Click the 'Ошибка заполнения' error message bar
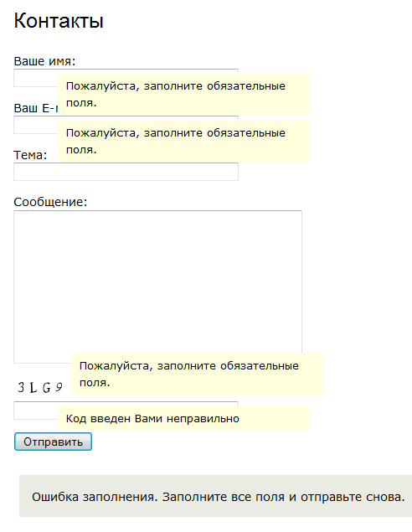The image size is (412, 532). (216, 496)
